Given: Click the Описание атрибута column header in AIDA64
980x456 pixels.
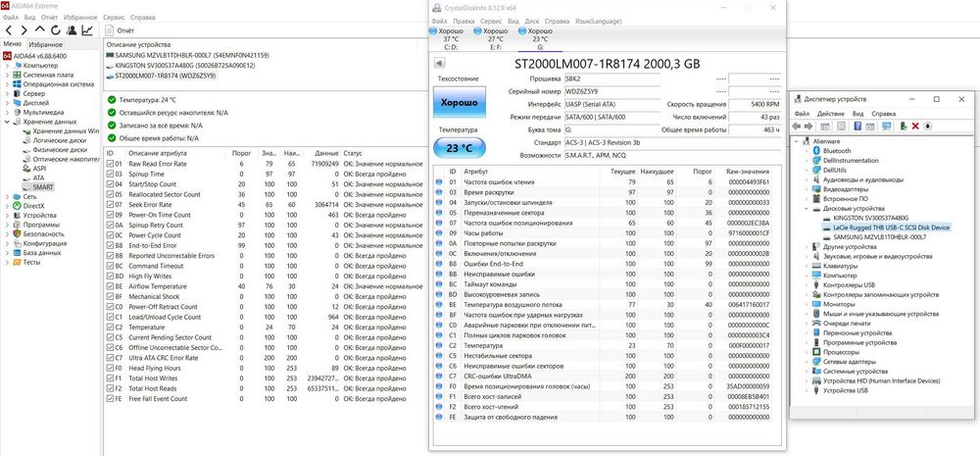Looking at the screenshot, I should [x=157, y=153].
